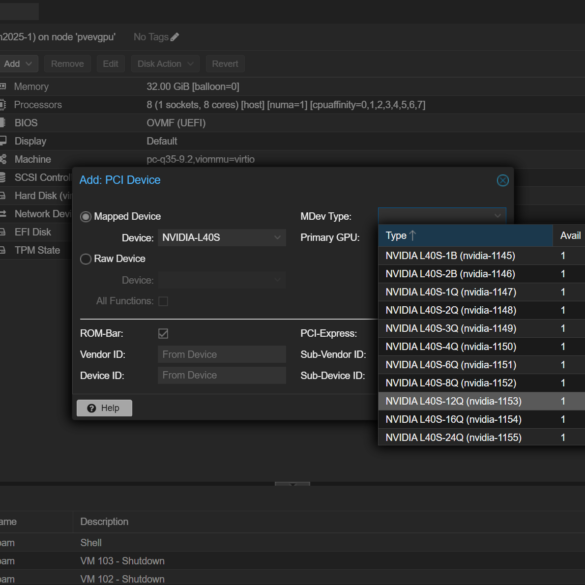Choose NVIDIA L40S-8Q (nvidia-1152)
Screen dimensions: 585x585
pos(482,383)
